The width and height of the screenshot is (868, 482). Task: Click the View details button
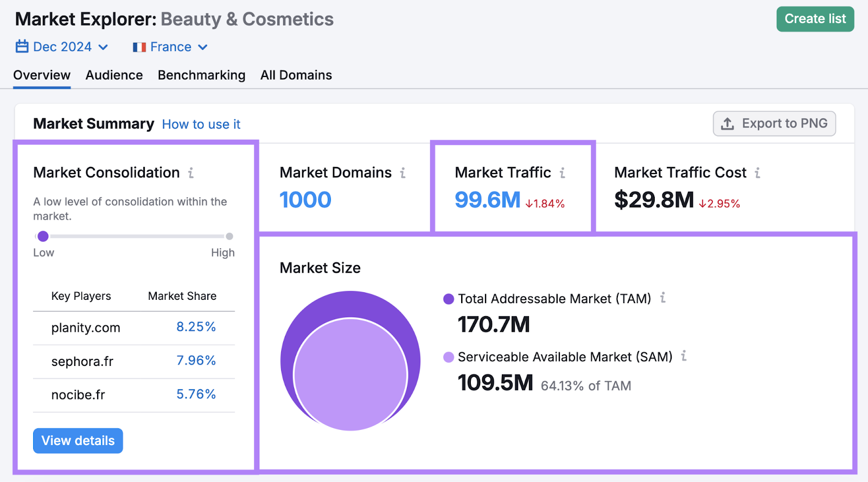click(78, 441)
